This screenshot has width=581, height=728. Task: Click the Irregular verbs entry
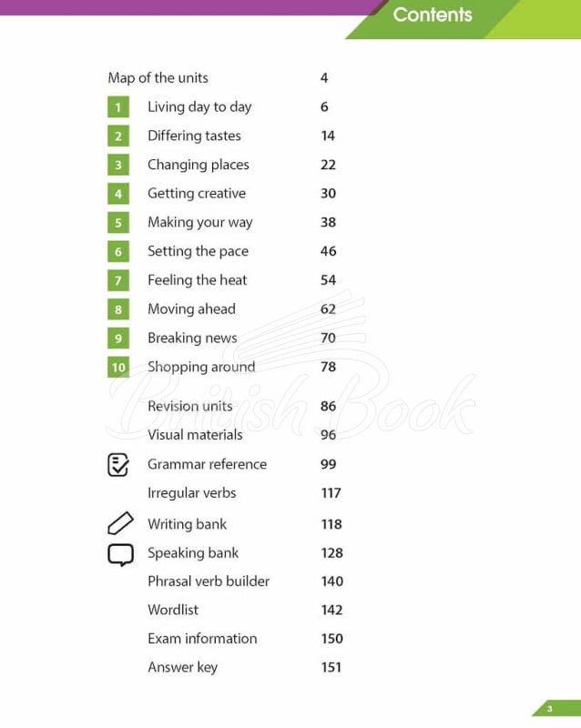tap(191, 493)
